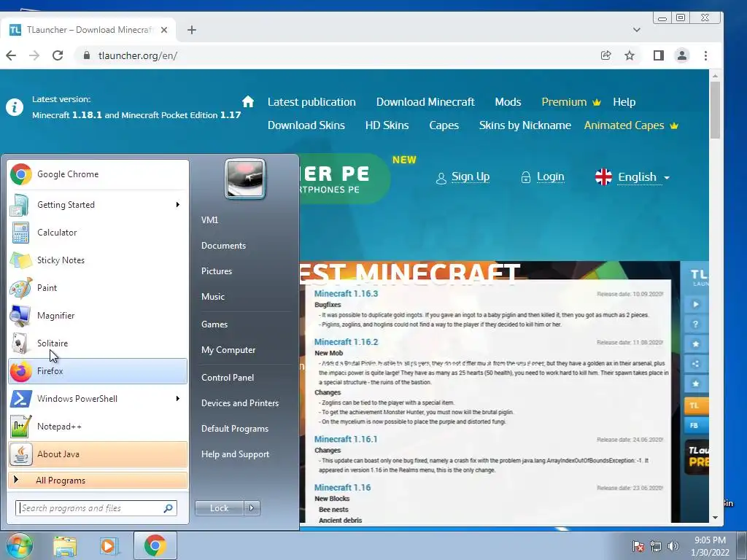
Task: Click the volume speaker tray icon
Action: [x=673, y=546]
